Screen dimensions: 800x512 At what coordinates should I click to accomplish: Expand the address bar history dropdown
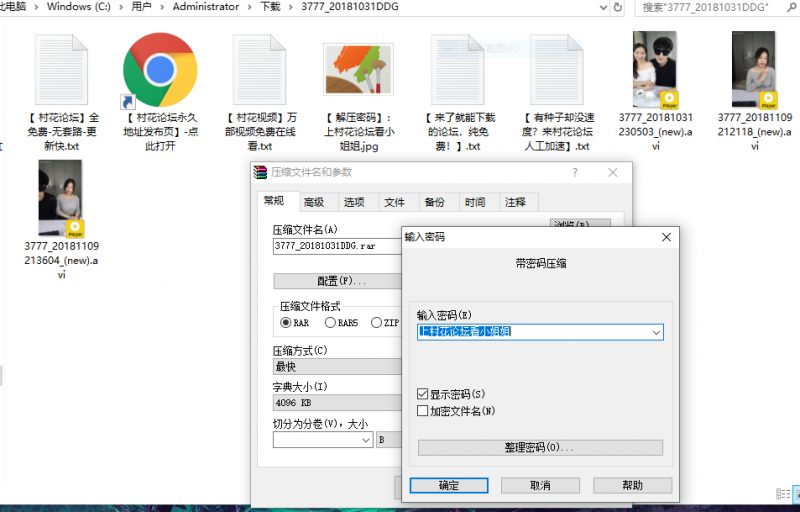click(603, 7)
